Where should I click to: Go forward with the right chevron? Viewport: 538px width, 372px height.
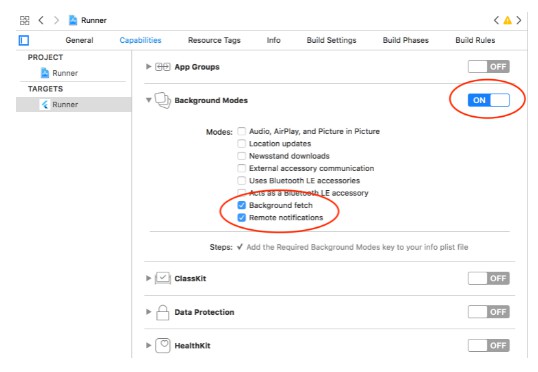pos(56,20)
